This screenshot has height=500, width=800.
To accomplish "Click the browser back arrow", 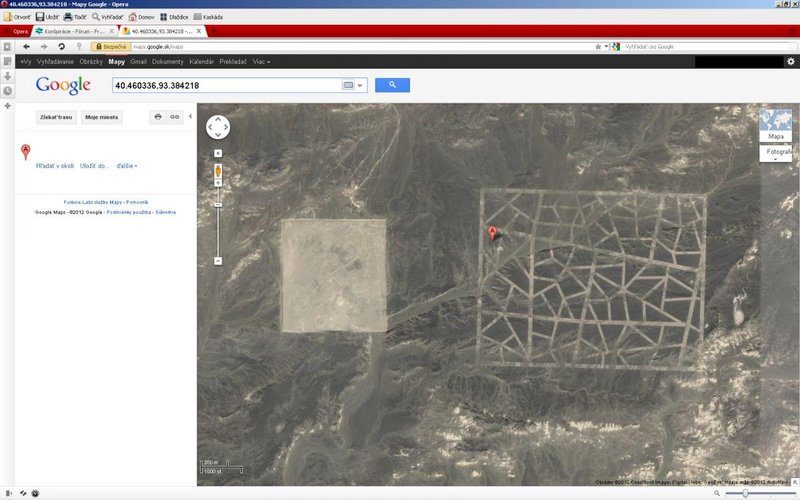I will point(29,46).
